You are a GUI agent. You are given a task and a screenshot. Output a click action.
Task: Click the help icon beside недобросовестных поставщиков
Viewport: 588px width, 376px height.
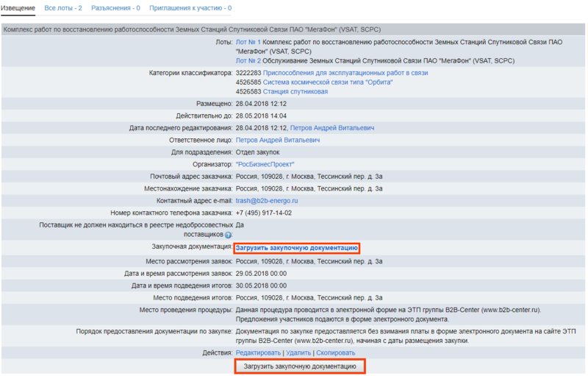[228, 235]
